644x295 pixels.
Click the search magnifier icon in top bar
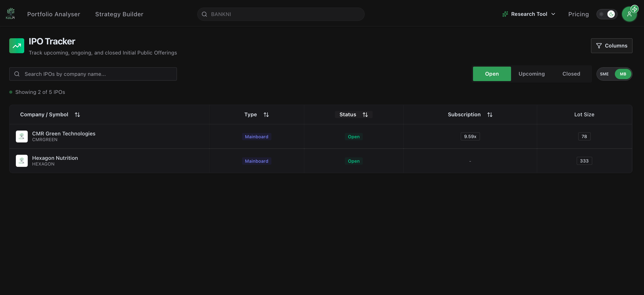[204, 14]
